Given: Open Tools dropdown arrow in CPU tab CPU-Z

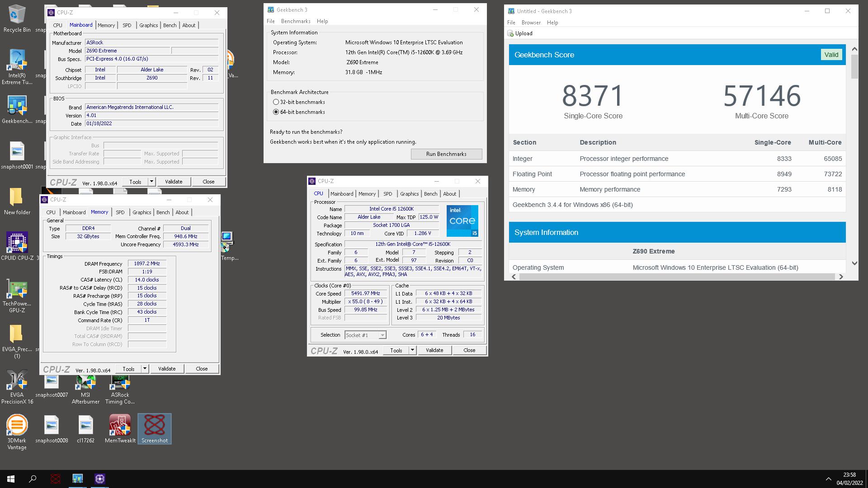Looking at the screenshot, I should click(412, 350).
